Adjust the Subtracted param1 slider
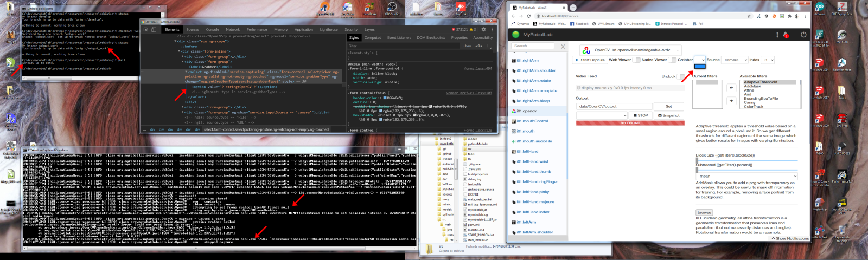This screenshot has height=260, width=868. coord(747,169)
